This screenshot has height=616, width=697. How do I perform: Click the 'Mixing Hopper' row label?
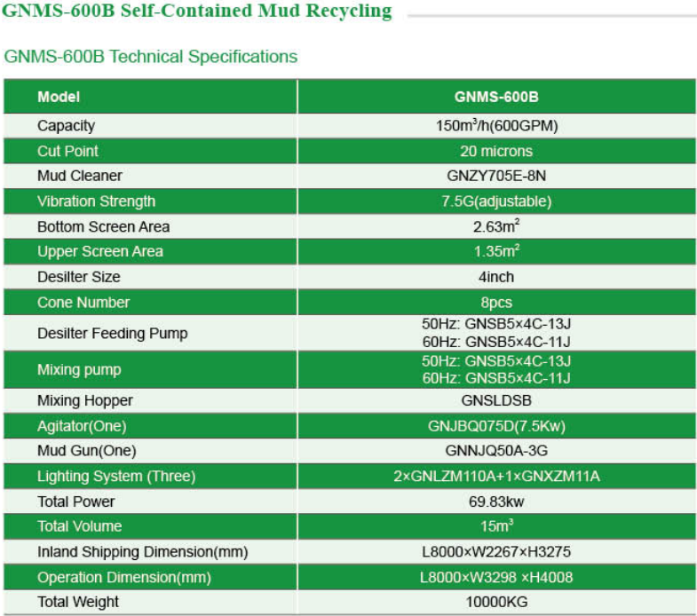tap(85, 401)
